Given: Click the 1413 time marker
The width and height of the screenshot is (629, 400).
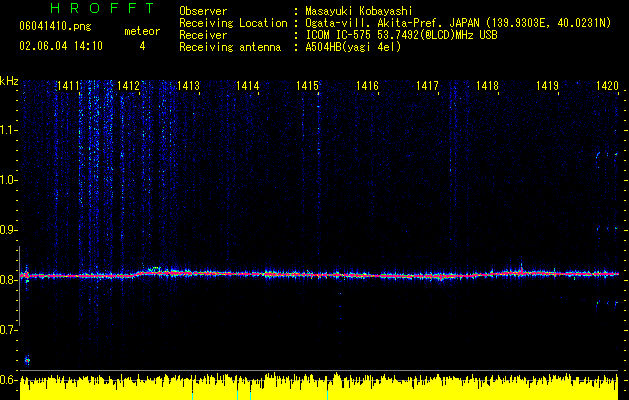Looking at the screenshot, I should (188, 85).
